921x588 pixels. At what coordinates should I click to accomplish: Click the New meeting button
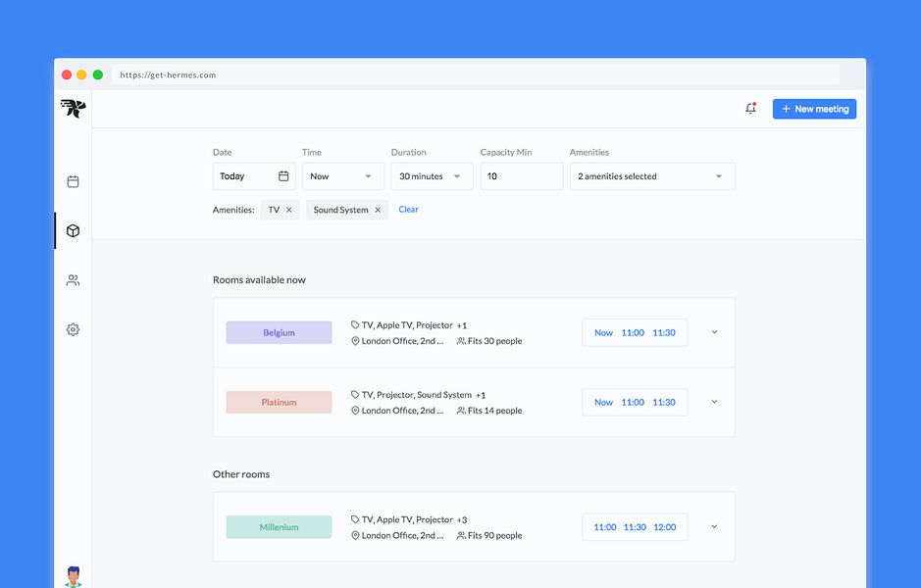coord(814,109)
